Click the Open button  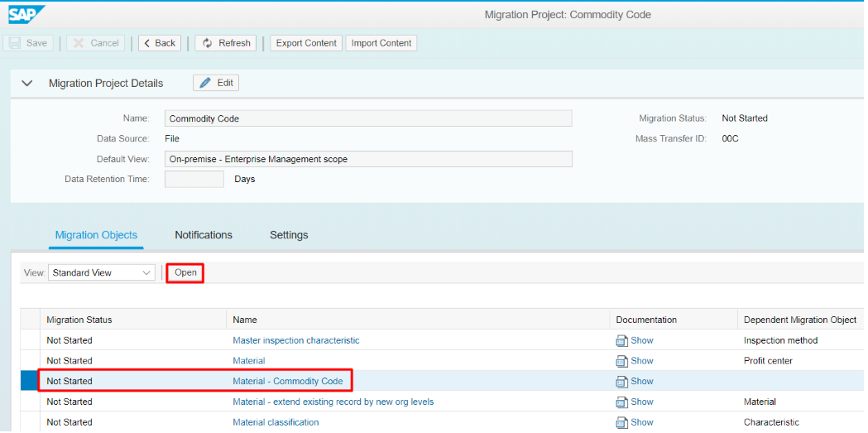click(x=185, y=272)
